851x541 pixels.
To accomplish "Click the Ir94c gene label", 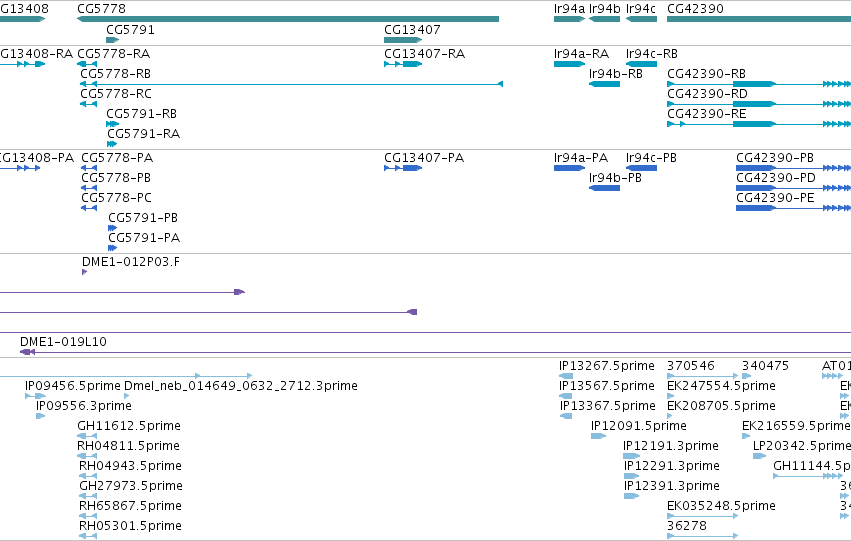I will pos(641,9).
